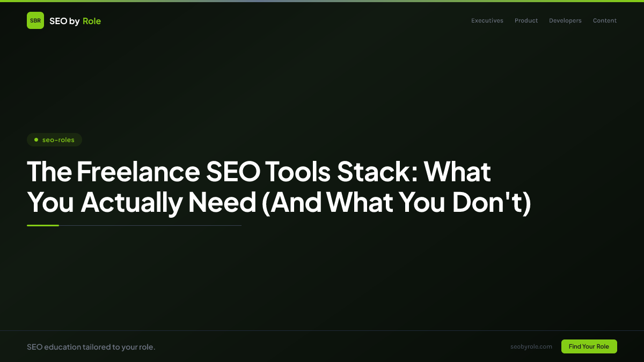Visit the seobyrole.com link

(531, 346)
